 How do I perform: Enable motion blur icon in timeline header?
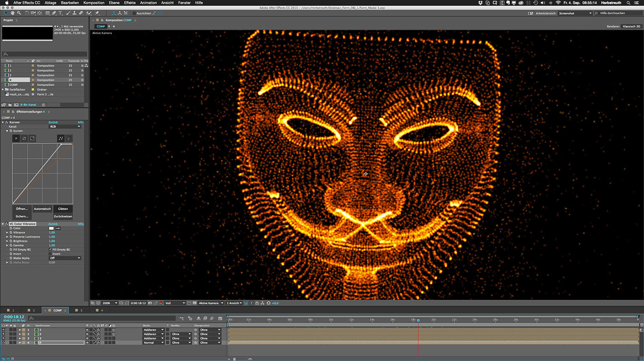(212, 318)
